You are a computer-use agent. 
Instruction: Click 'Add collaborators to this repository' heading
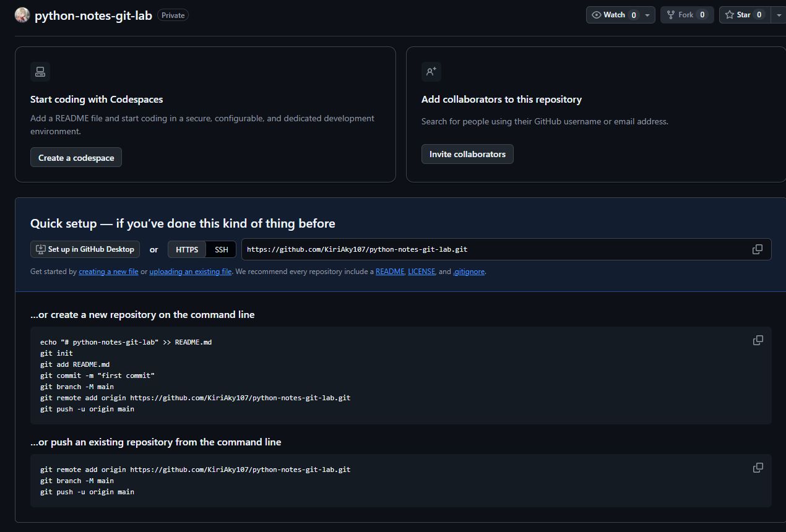(x=501, y=99)
